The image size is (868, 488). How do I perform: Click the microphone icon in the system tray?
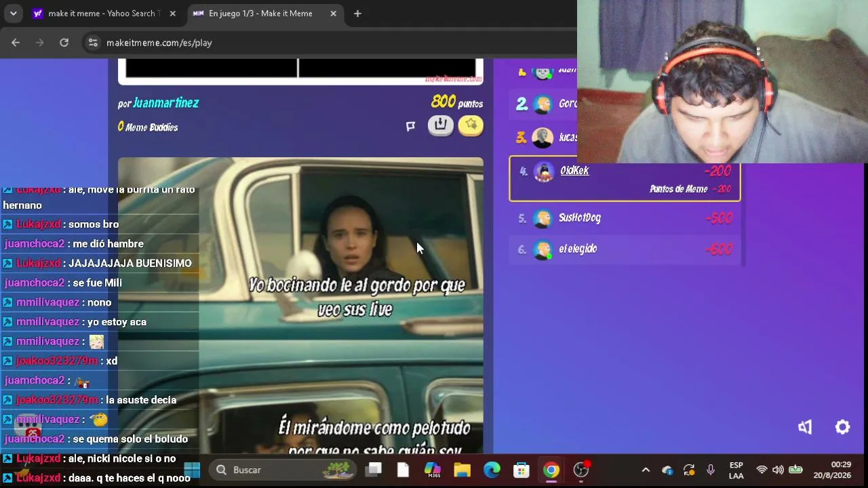click(711, 470)
